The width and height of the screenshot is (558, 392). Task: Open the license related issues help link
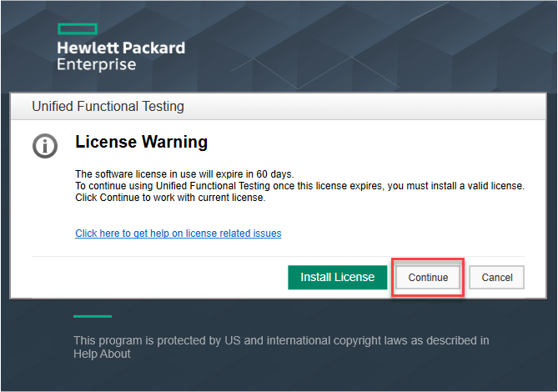178,234
